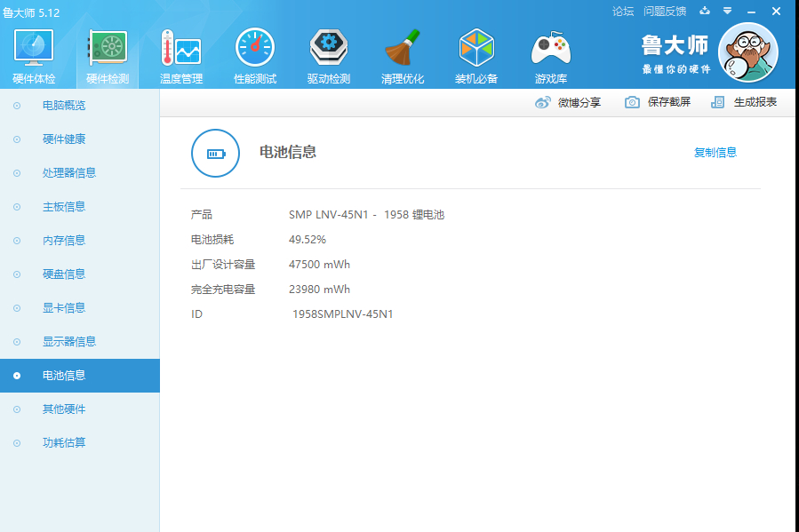Launch 性能测试 performance test

[x=255, y=57]
